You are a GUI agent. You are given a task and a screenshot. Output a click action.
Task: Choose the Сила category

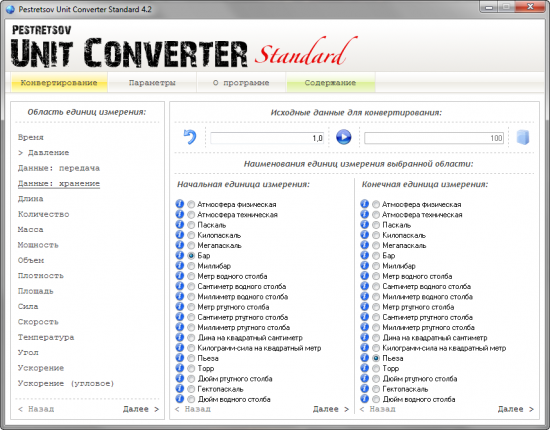(28, 306)
